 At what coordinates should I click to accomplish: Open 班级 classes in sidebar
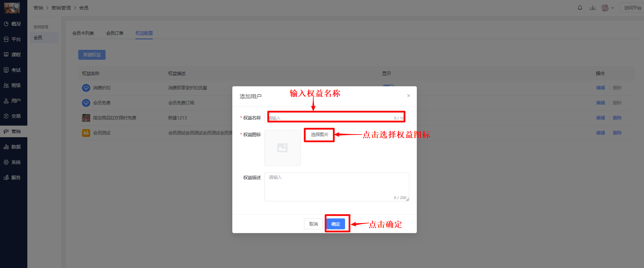[13, 85]
